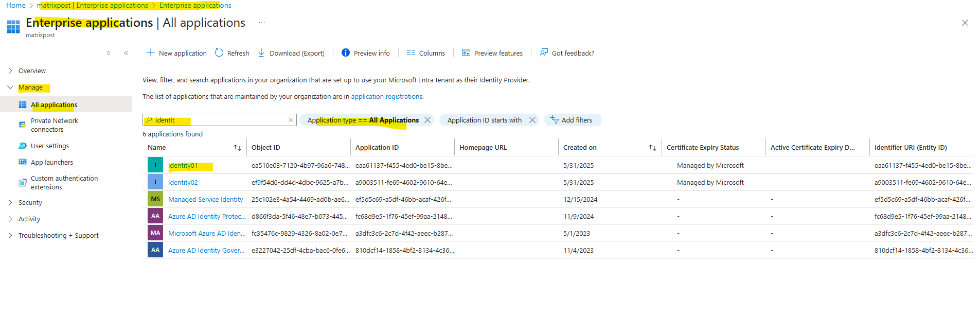Image resolution: width=980 pixels, height=333 pixels.
Task: Expand Troubleshooting + Support section
Action: point(10,235)
